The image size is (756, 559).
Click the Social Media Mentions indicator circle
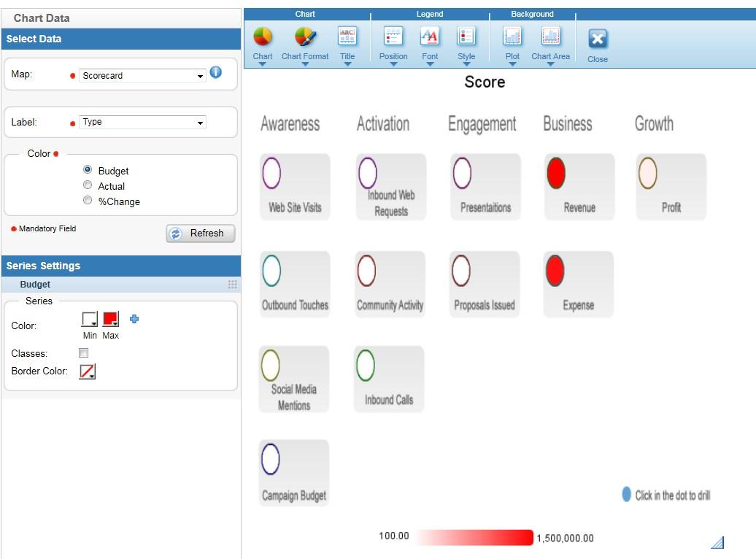coord(271,365)
